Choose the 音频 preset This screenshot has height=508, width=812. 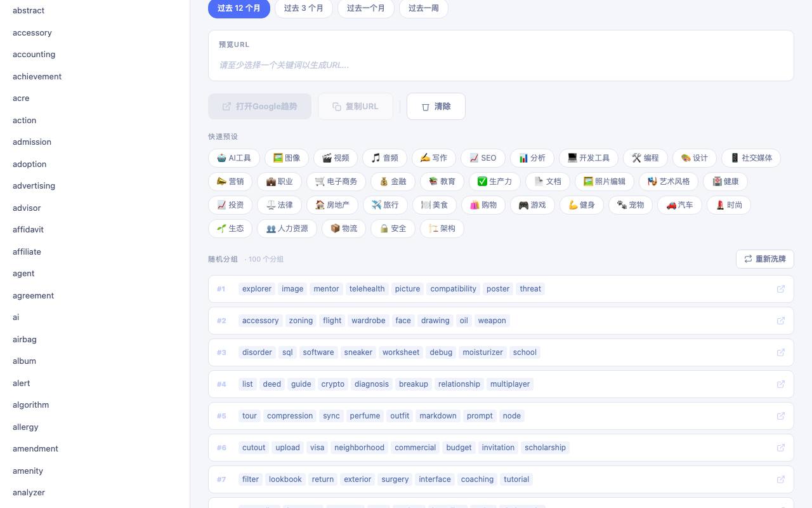click(x=385, y=158)
